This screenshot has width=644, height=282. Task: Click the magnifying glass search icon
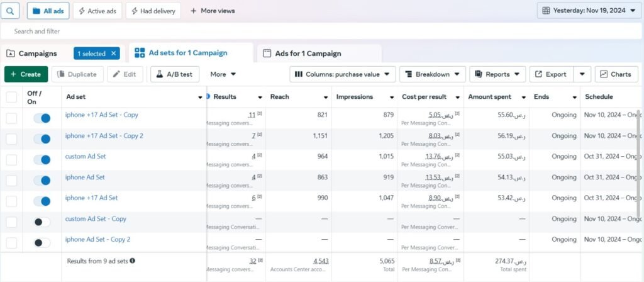click(11, 11)
